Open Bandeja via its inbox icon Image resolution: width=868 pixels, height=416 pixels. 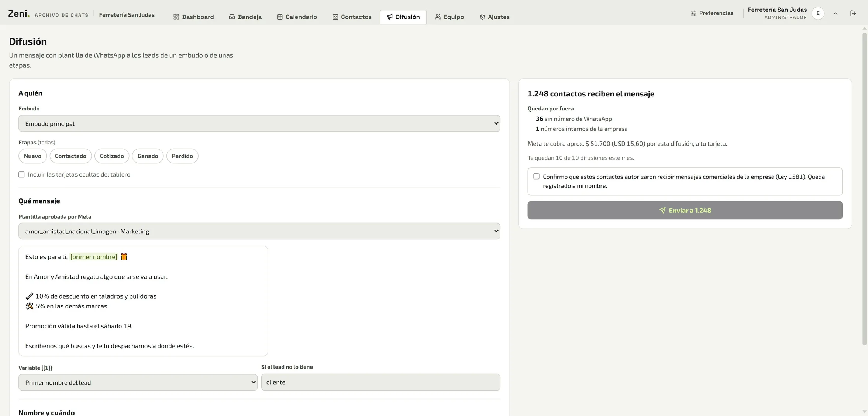tap(232, 17)
